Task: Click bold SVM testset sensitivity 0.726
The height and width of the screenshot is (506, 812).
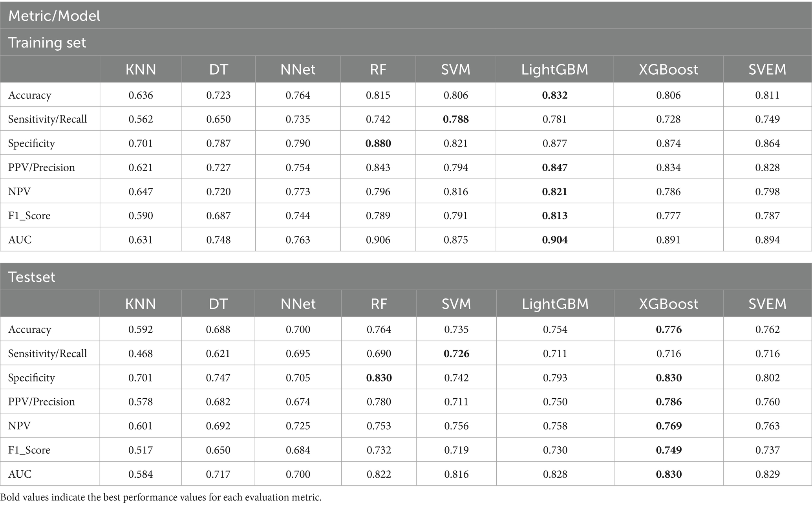Action: pyautogui.click(x=456, y=354)
